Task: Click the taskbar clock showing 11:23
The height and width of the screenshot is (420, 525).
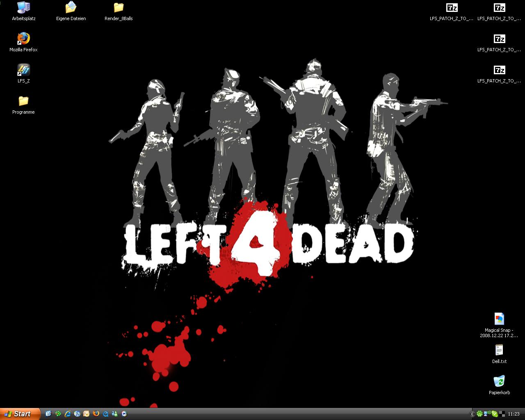Action: 514,414
